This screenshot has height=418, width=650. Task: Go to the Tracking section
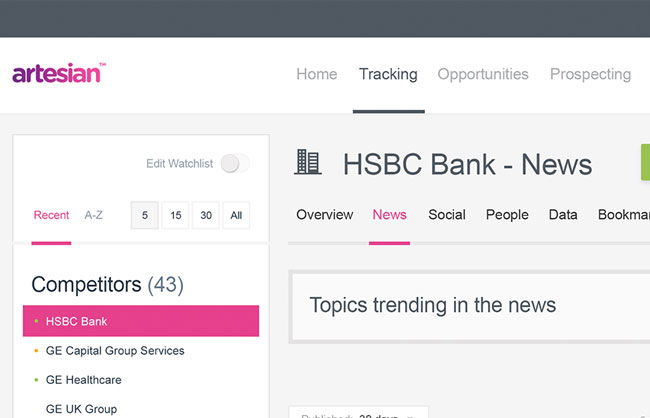[388, 74]
